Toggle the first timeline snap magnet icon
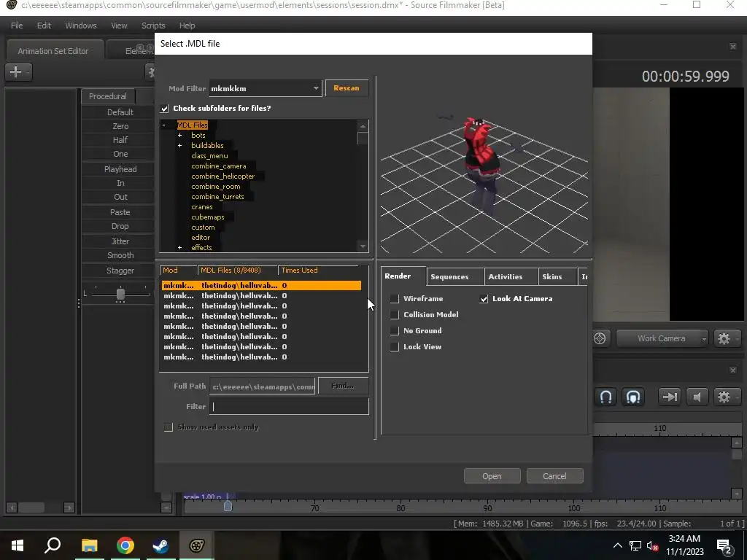Viewport: 747px width, 560px height. (605, 397)
